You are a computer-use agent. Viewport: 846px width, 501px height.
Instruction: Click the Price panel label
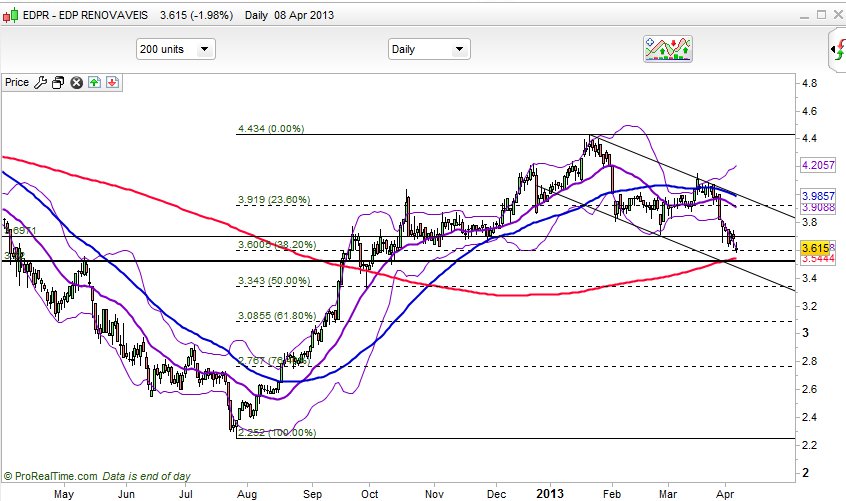click(17, 82)
